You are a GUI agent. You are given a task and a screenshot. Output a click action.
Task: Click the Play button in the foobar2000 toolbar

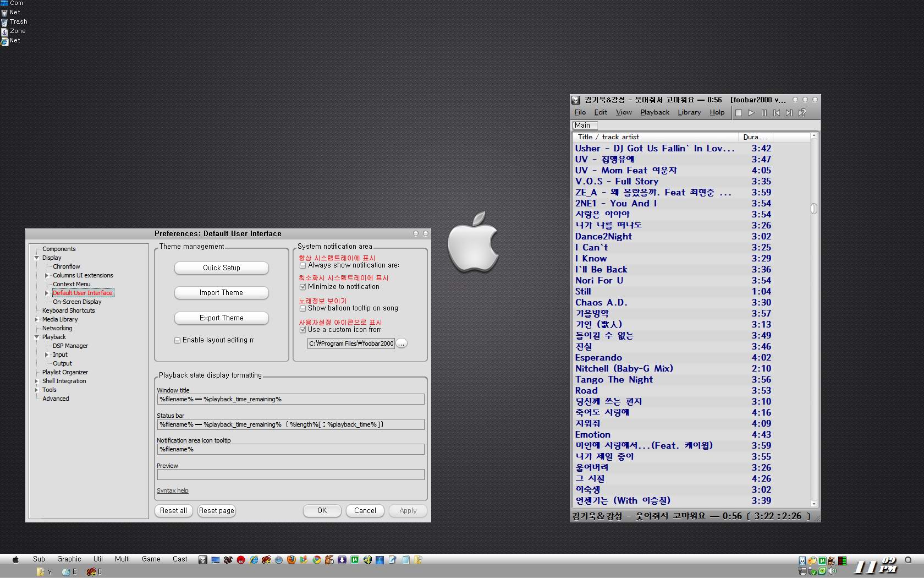[x=751, y=113]
